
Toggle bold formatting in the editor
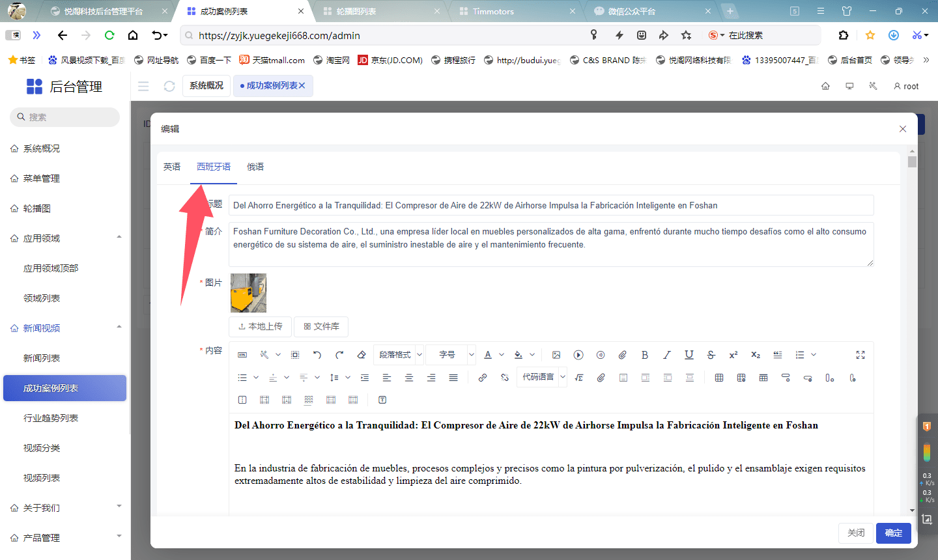644,355
